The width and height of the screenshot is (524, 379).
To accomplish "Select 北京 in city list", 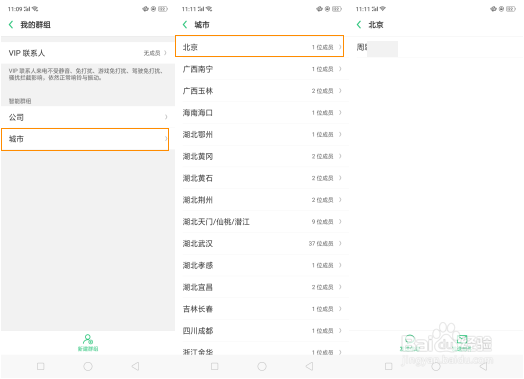I will [260, 46].
